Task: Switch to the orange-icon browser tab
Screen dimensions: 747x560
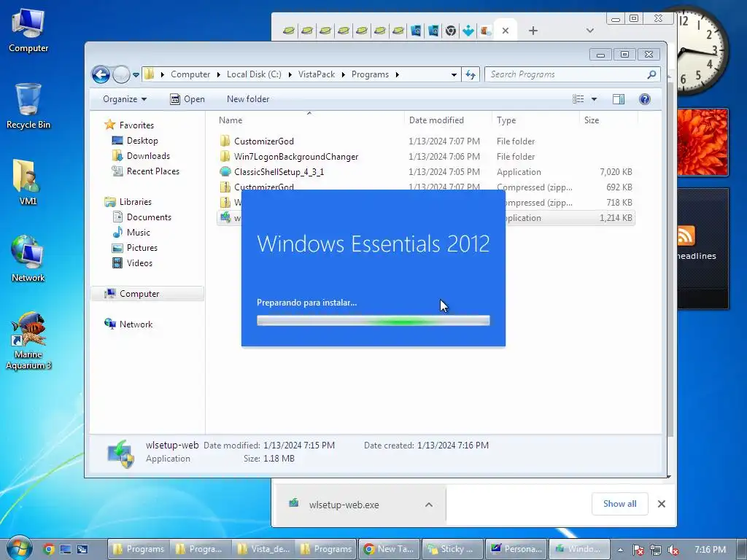Action: point(485,31)
